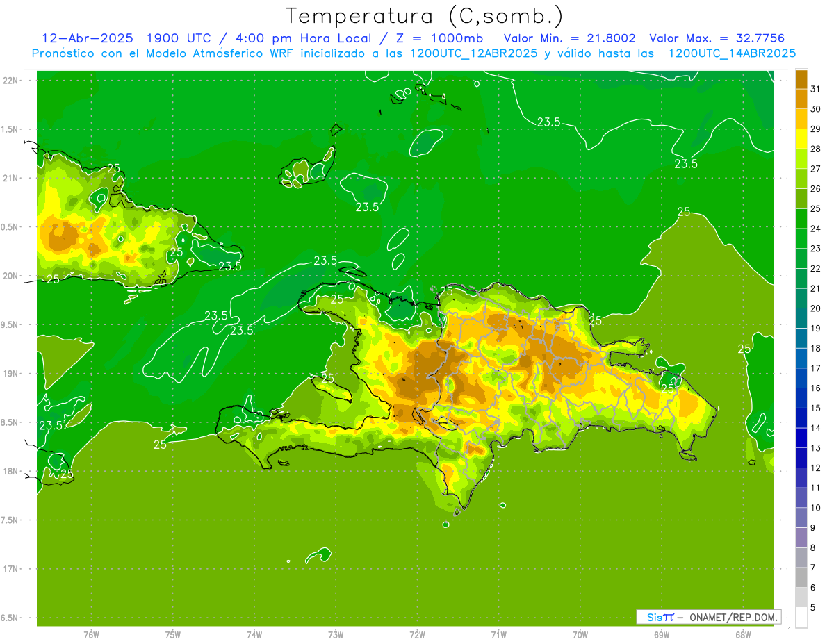Click the legend scale value "20"
834x644 pixels.
816,308
